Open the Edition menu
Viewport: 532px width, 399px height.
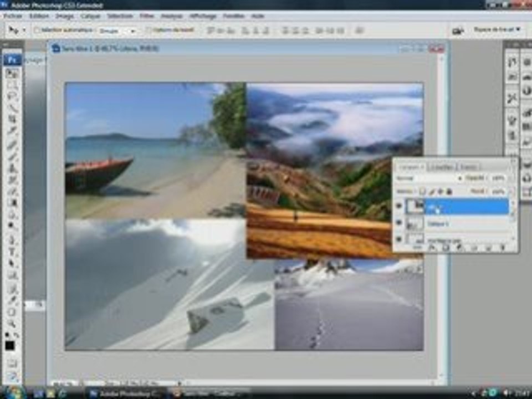pos(39,16)
